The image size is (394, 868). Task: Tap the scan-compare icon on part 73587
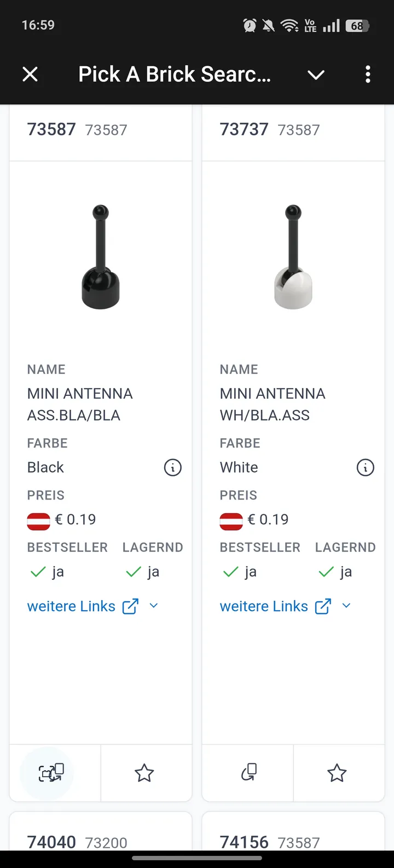[x=51, y=773]
